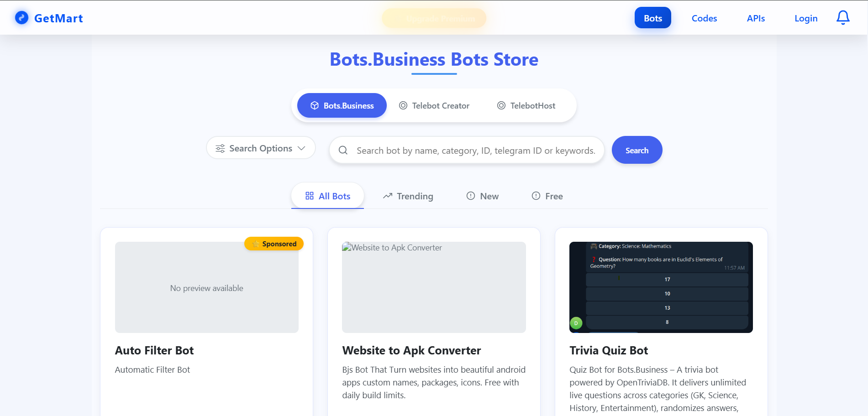Viewport: 868px width, 416px height.
Task: Select the Bots.Business platform tab
Action: tap(342, 105)
